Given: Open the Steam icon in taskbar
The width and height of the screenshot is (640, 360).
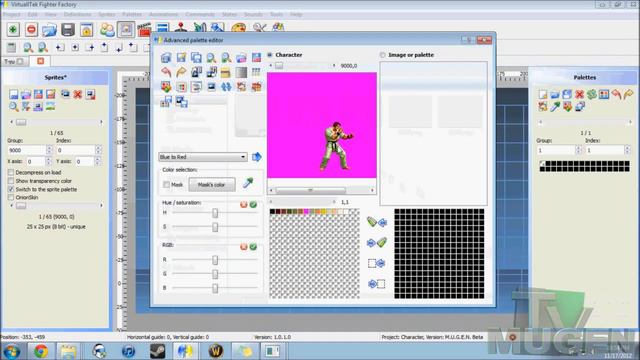Looking at the screenshot, I should point(158,351).
